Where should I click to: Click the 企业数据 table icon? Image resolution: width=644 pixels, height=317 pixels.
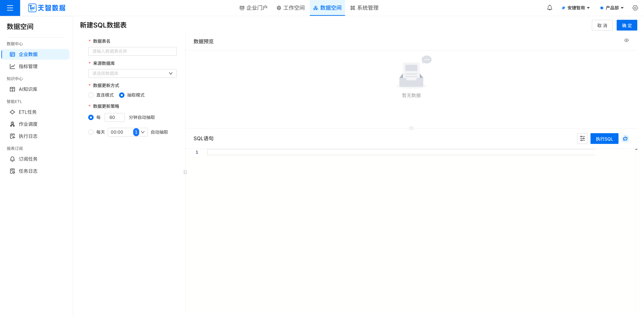pyautogui.click(x=12, y=55)
